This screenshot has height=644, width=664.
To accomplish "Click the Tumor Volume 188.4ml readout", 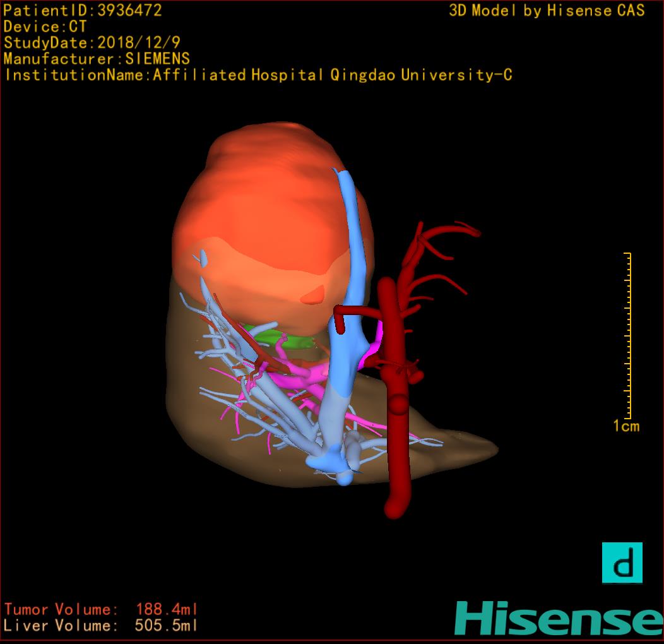I will pos(101,609).
